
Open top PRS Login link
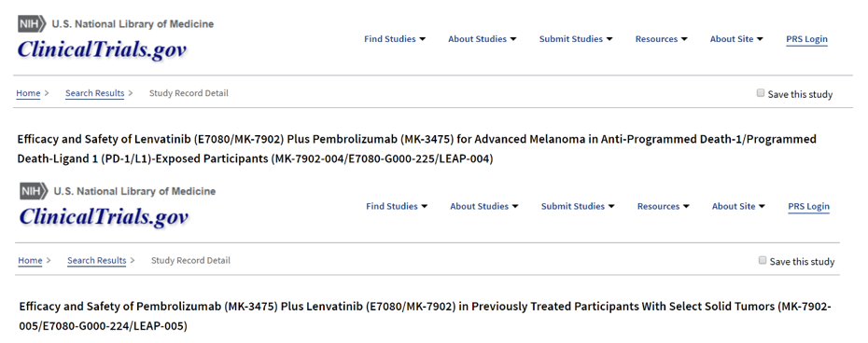pyautogui.click(x=806, y=39)
